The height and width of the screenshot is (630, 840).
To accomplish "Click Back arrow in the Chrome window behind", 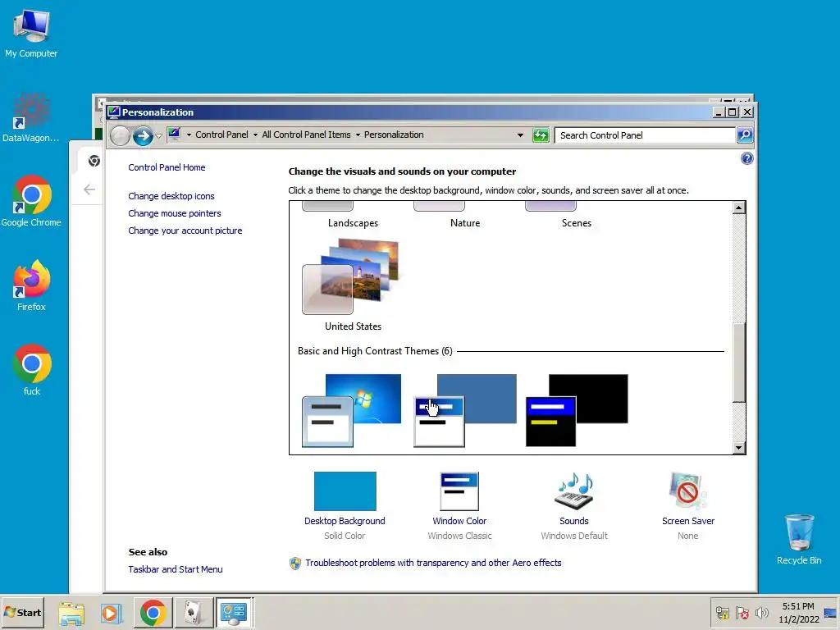I will (89, 189).
